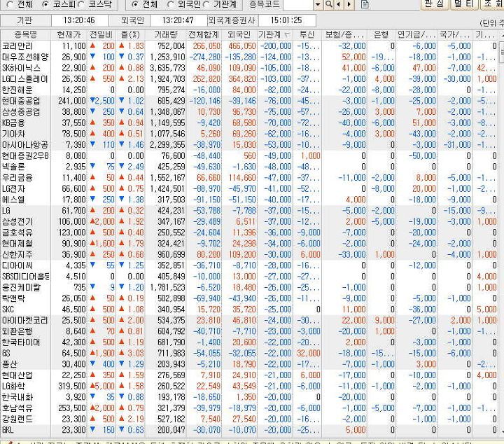Select the 기관계 investor radio button

(206, 4)
